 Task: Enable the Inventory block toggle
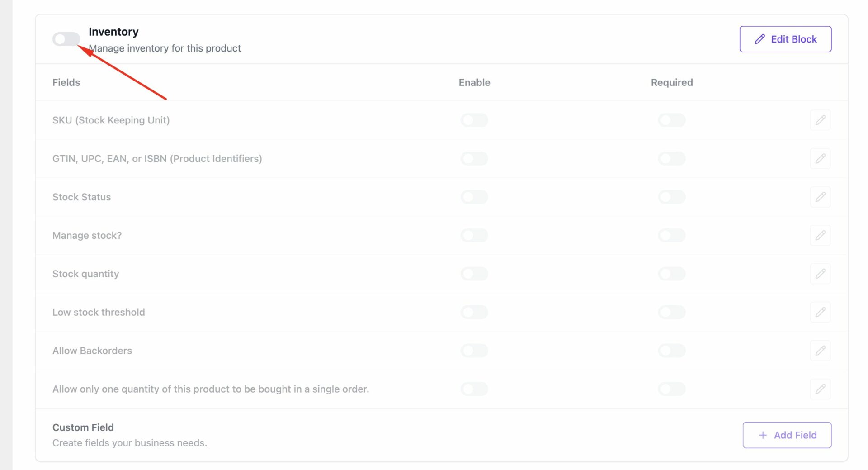coord(66,39)
